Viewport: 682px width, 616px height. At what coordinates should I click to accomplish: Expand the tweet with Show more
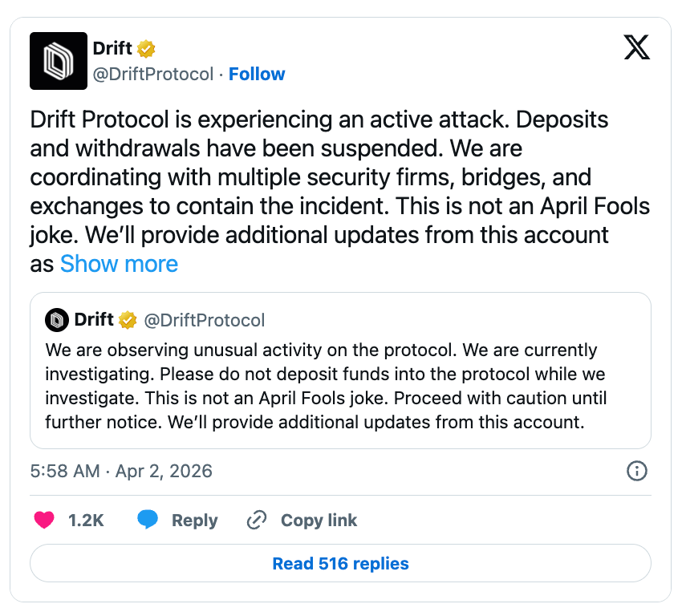click(119, 264)
